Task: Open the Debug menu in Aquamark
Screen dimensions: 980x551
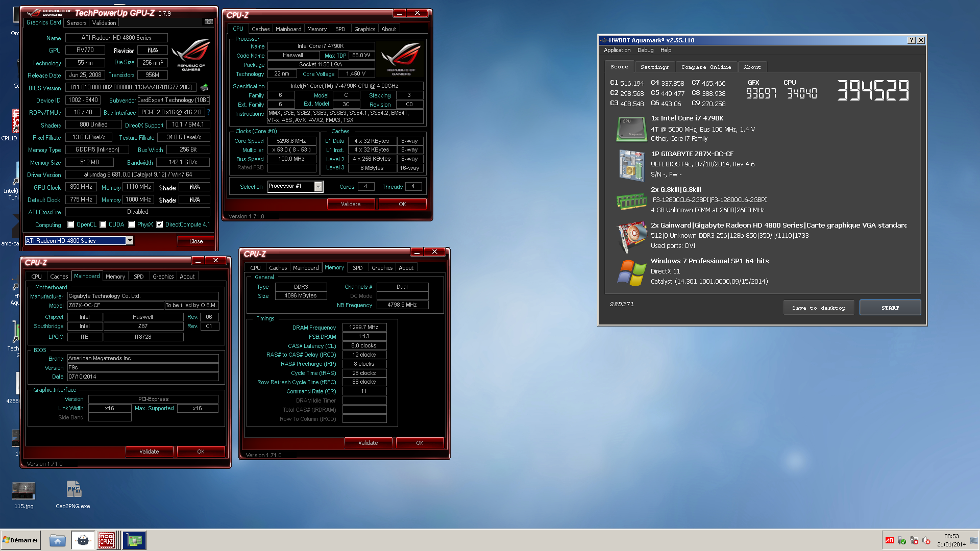Action: 645,50
